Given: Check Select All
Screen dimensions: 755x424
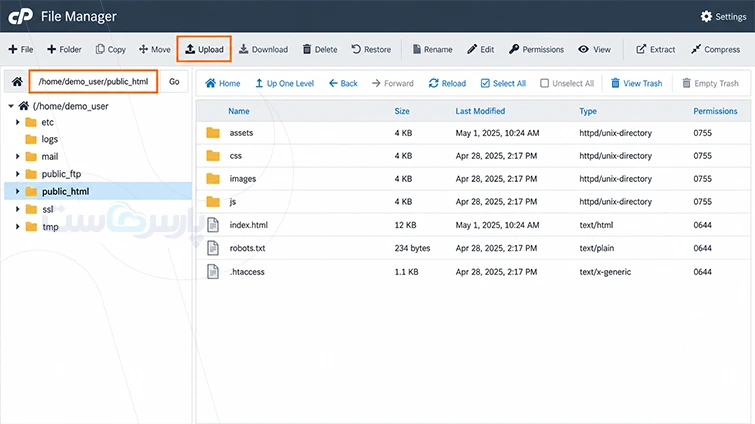Looking at the screenshot, I should [503, 83].
